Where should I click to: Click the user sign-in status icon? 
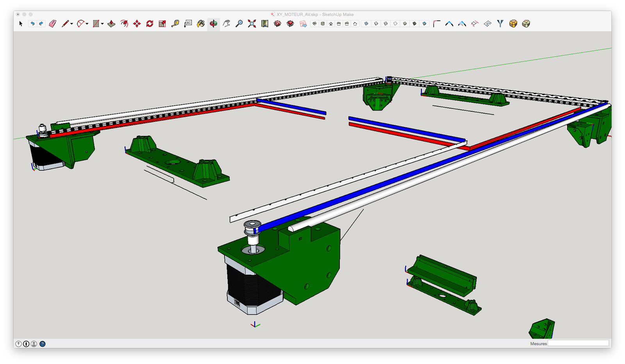pos(34,344)
